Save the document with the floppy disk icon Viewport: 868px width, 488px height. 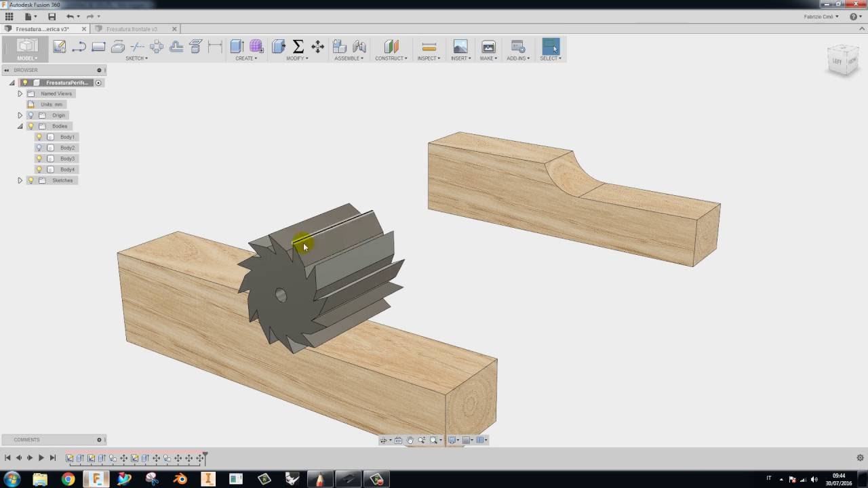coord(52,16)
